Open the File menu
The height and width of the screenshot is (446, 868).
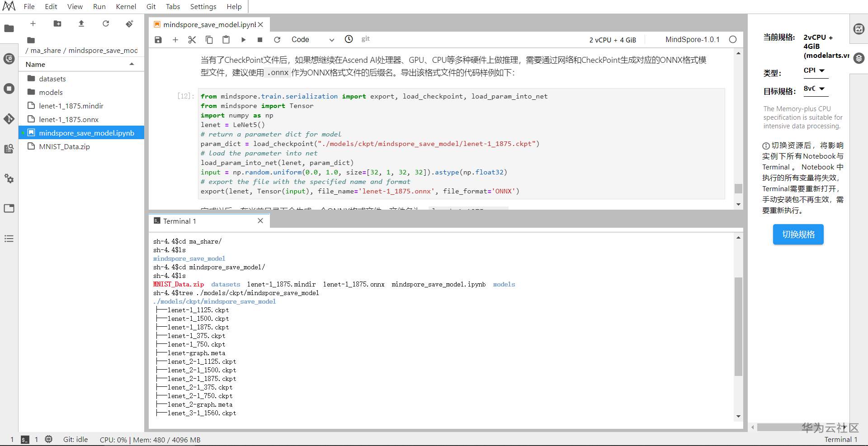[29, 6]
